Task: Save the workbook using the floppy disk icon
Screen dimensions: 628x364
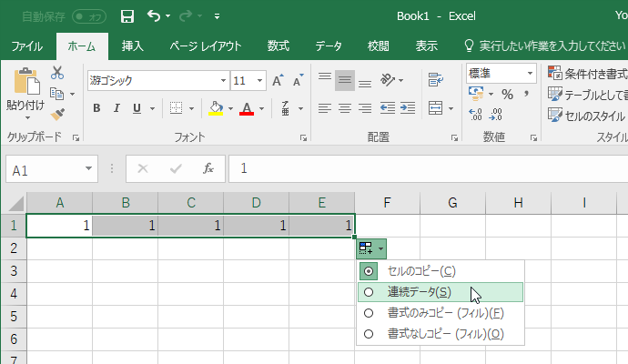Action: tap(127, 16)
